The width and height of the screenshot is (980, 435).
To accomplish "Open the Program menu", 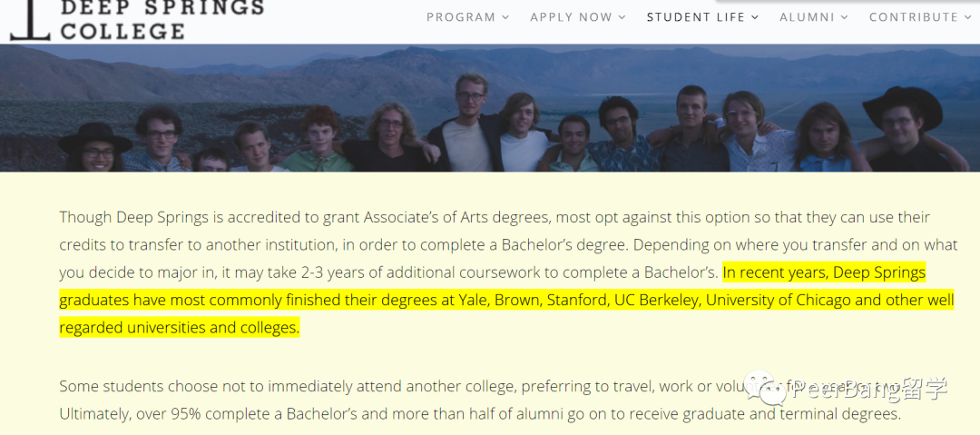I will (x=461, y=17).
